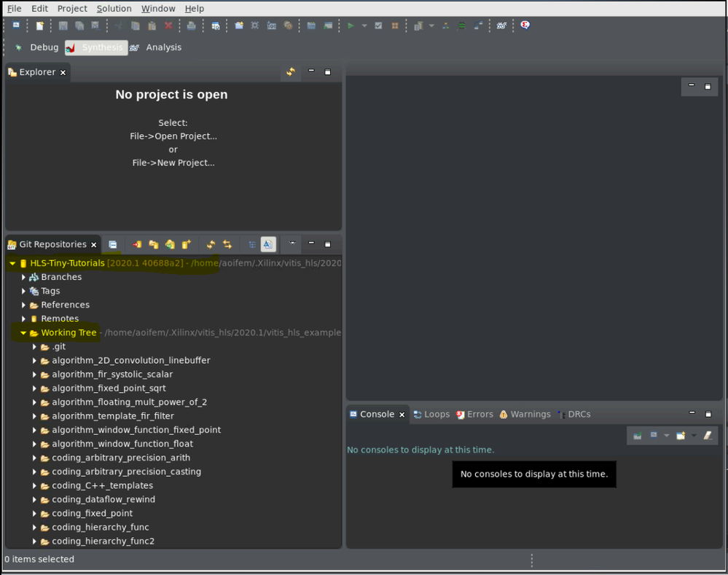Viewport: 728px width, 575px height.
Task: Collapse the Working Tree node
Action: click(24, 333)
